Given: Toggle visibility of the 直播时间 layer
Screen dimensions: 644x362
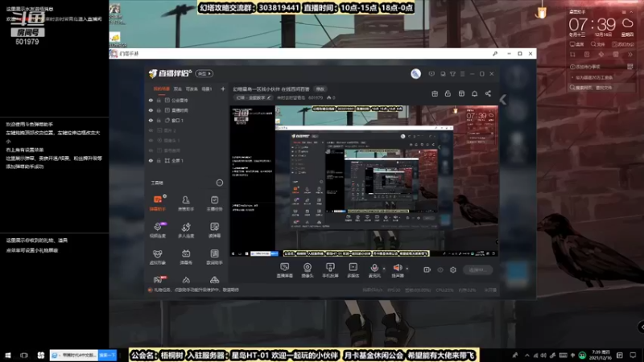Looking at the screenshot, I should click(151, 110).
